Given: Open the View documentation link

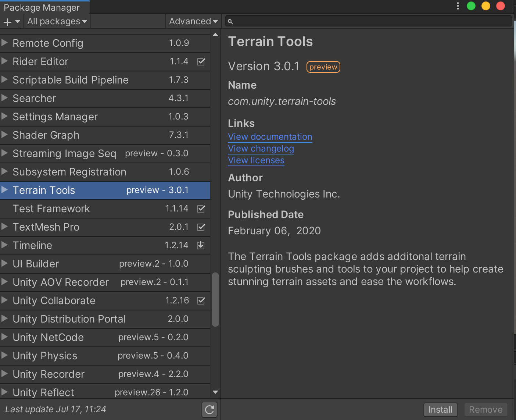Looking at the screenshot, I should point(270,137).
